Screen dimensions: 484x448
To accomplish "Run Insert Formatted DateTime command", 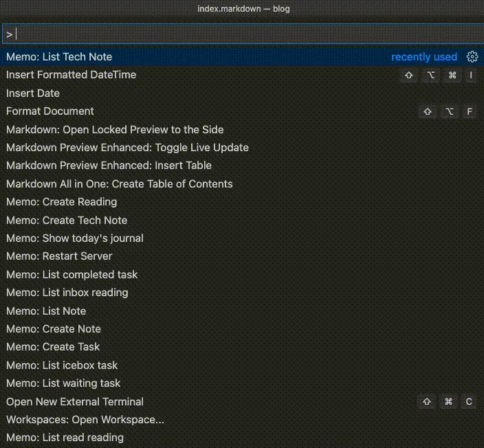I will pyautogui.click(x=71, y=75).
